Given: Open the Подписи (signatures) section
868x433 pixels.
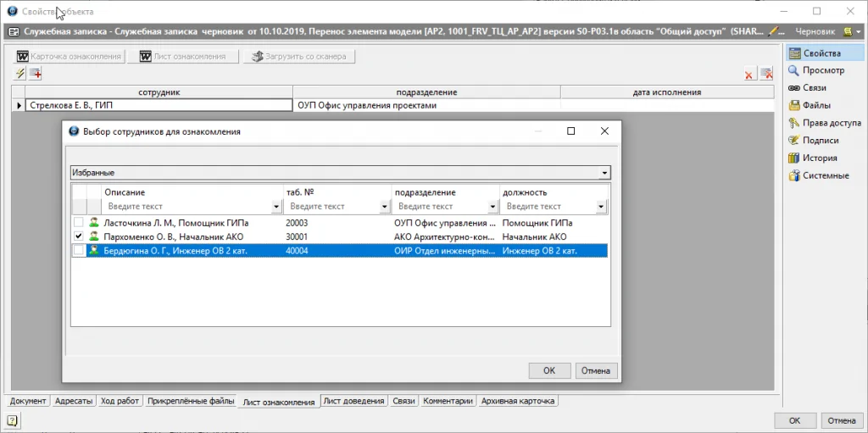Looking at the screenshot, I should 820,141.
